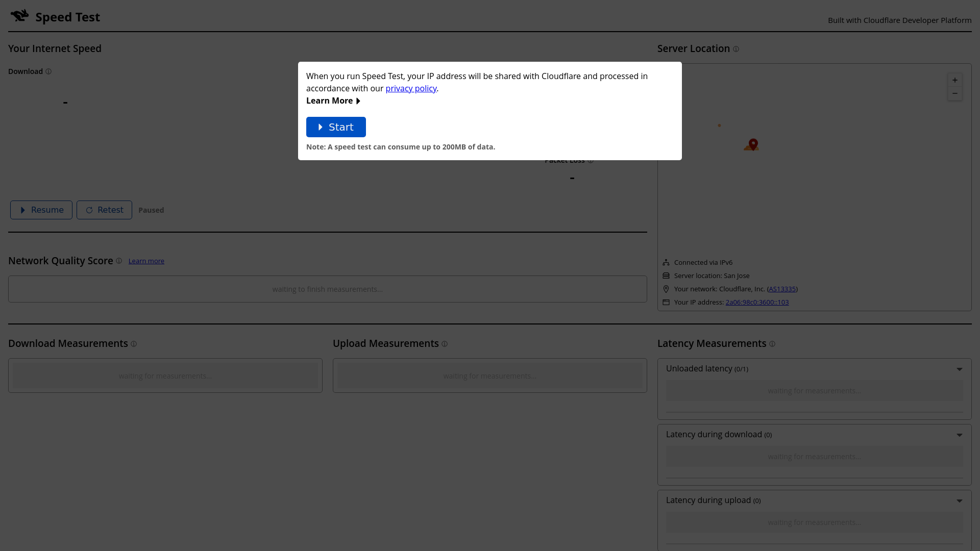Click the Server Location info icon

coord(736,49)
